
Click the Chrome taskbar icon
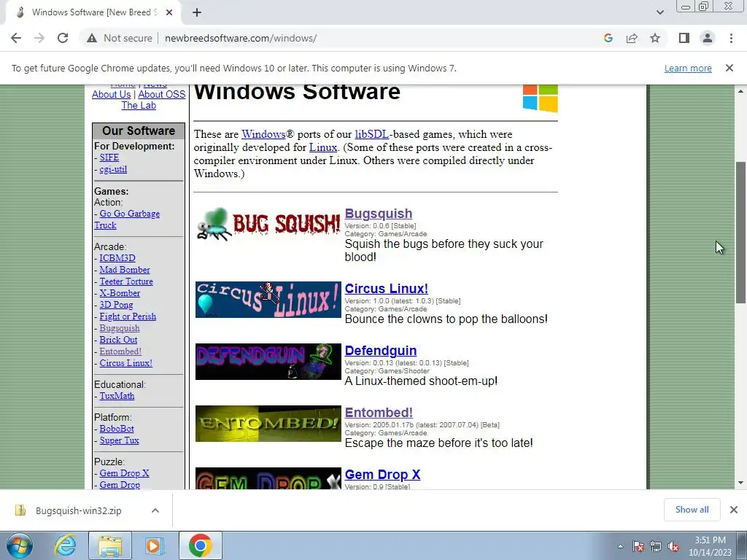click(200, 545)
